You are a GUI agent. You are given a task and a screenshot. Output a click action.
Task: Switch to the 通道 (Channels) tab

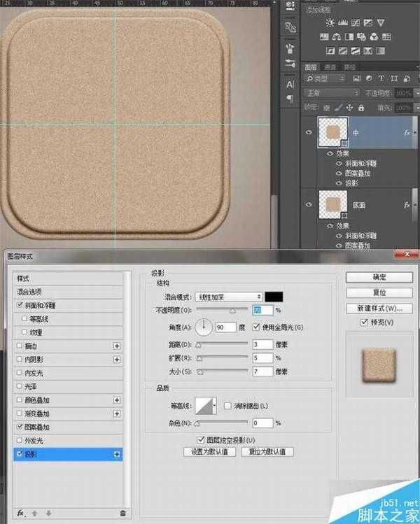click(x=330, y=67)
